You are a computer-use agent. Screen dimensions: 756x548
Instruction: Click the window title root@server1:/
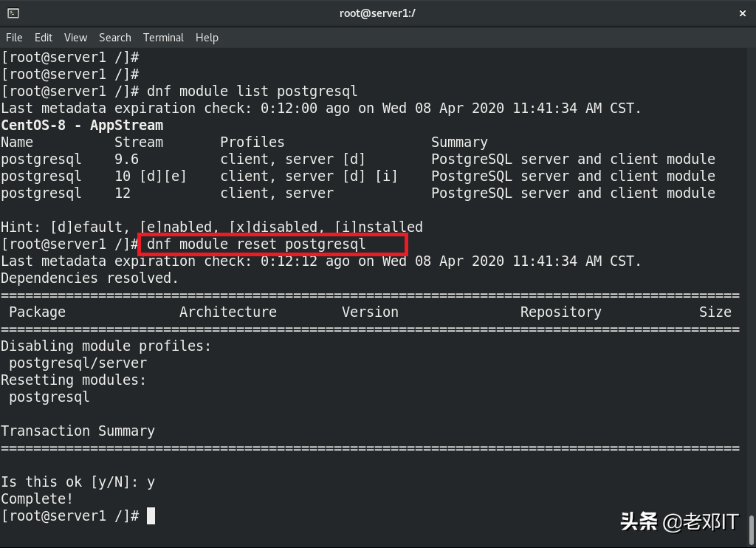coord(377,13)
